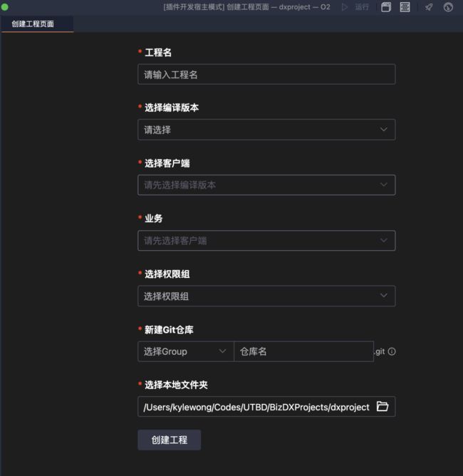Click the run play triangle icon
The height and width of the screenshot is (476, 463).
click(x=344, y=7)
